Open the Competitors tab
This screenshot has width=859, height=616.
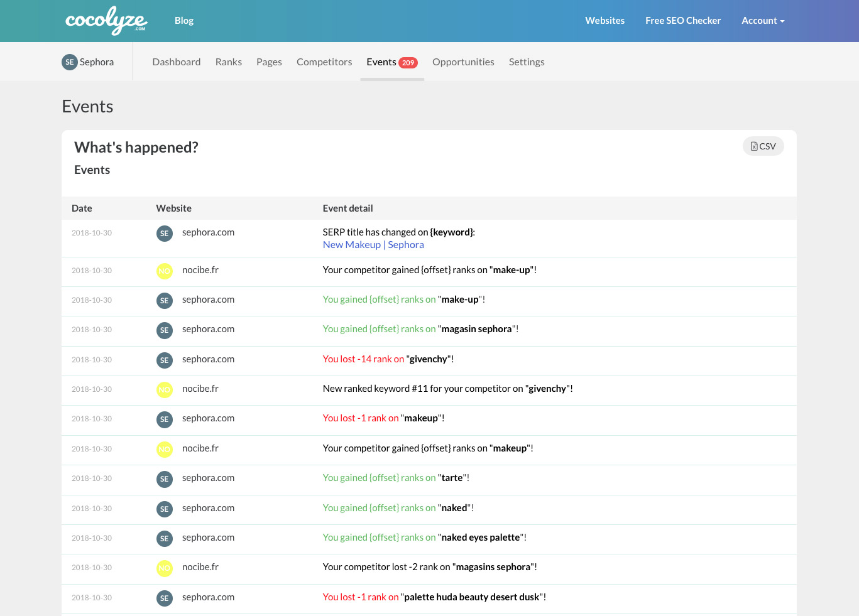pos(324,62)
